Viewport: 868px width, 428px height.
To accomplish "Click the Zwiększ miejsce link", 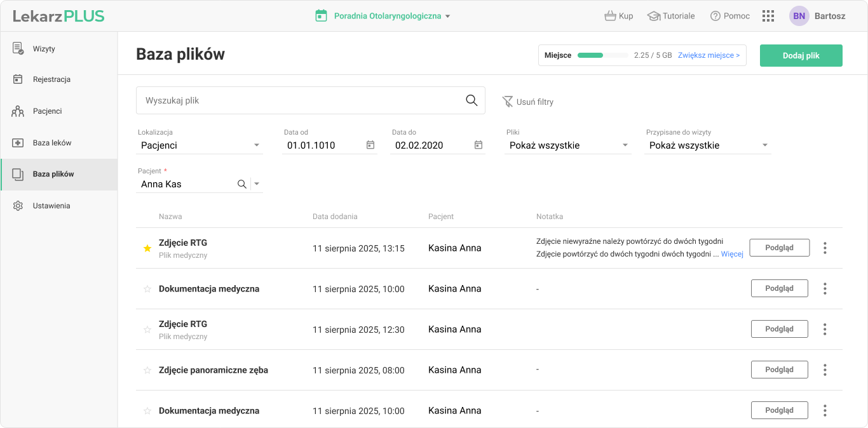I will (x=709, y=55).
